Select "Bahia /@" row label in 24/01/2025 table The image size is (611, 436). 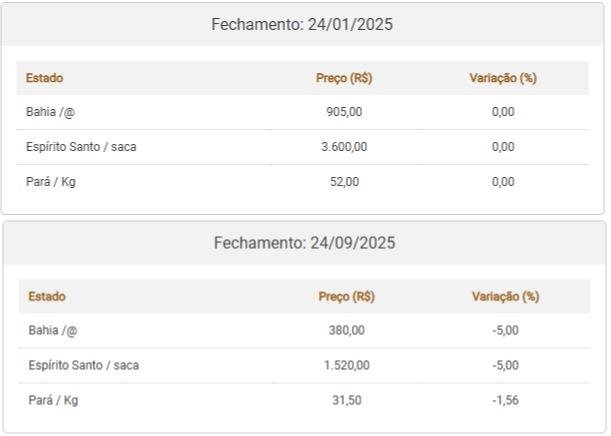pos(50,112)
